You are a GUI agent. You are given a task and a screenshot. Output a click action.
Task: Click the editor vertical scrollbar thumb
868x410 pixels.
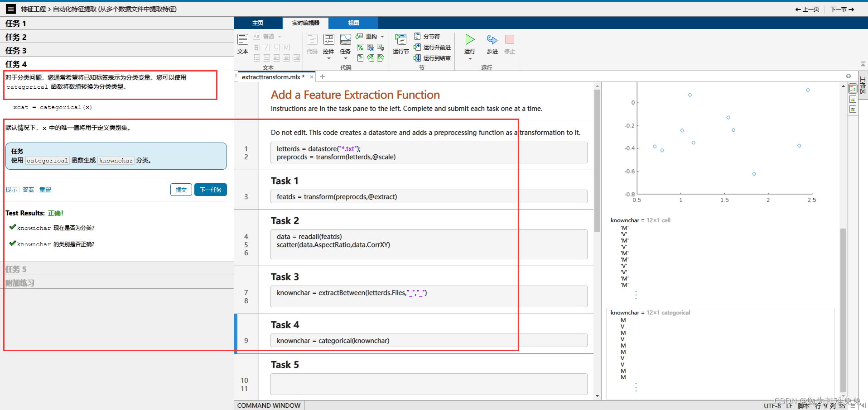click(597, 161)
